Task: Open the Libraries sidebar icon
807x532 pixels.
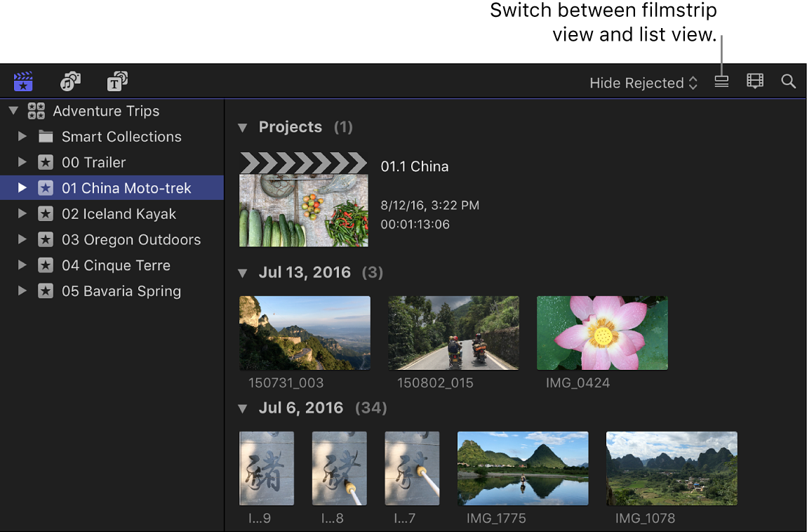Action: pyautogui.click(x=22, y=81)
